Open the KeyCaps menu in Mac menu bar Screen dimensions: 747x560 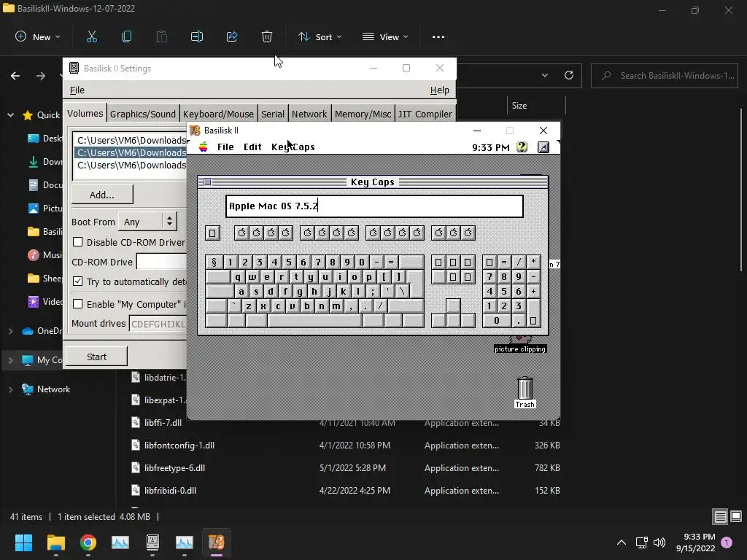tap(293, 147)
